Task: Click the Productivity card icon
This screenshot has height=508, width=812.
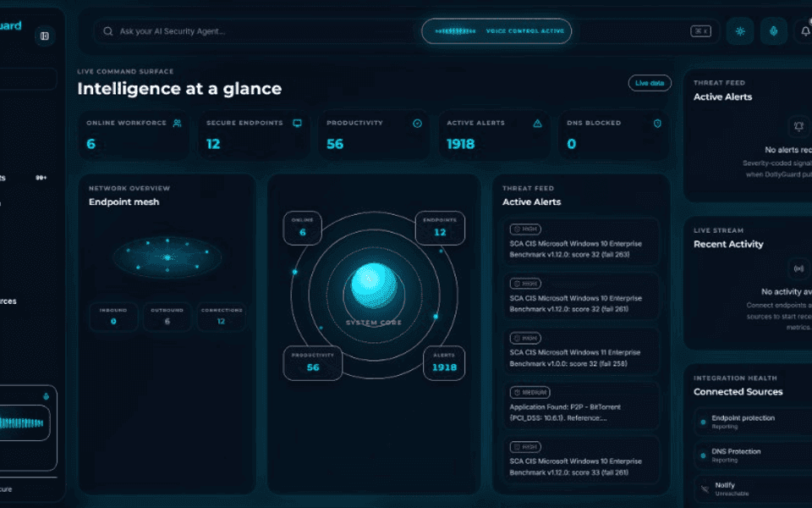Action: point(417,124)
